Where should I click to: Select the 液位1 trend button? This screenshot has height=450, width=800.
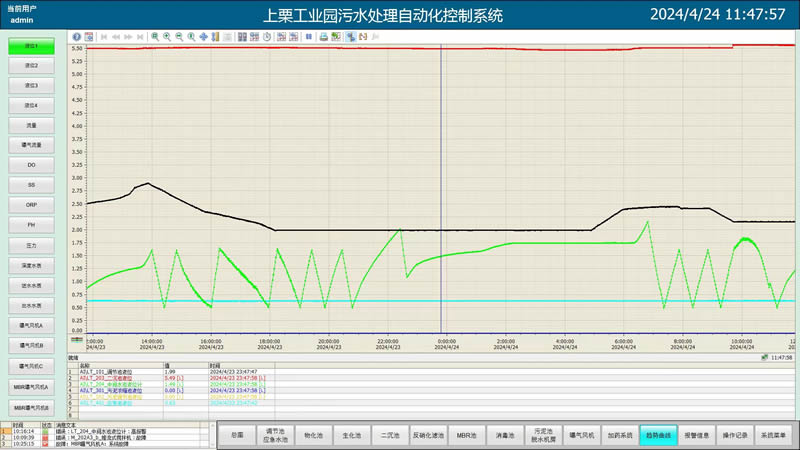click(31, 46)
